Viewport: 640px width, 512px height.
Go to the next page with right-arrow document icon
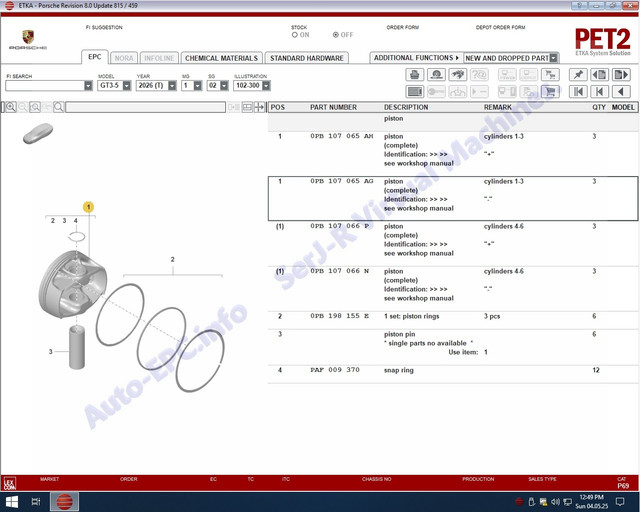point(621,75)
